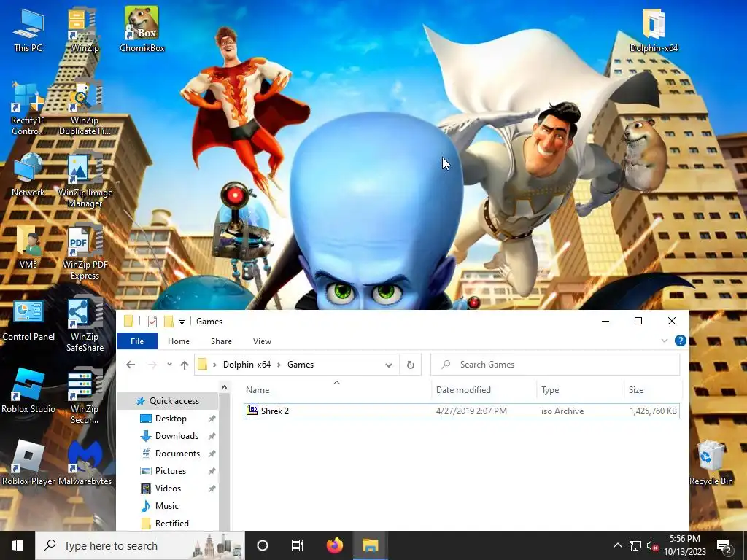Open Documents in the navigation pane
This screenshot has width=747, height=560.
click(x=177, y=454)
